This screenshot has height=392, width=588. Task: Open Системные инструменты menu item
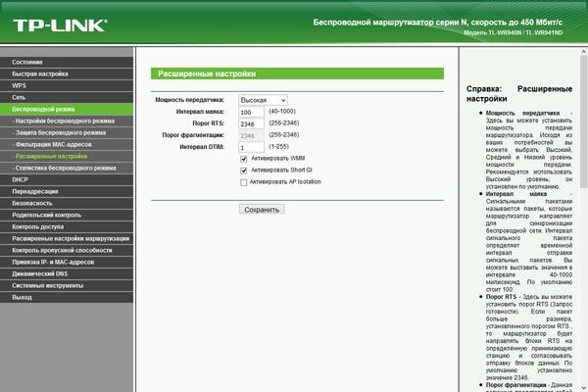pos(67,285)
